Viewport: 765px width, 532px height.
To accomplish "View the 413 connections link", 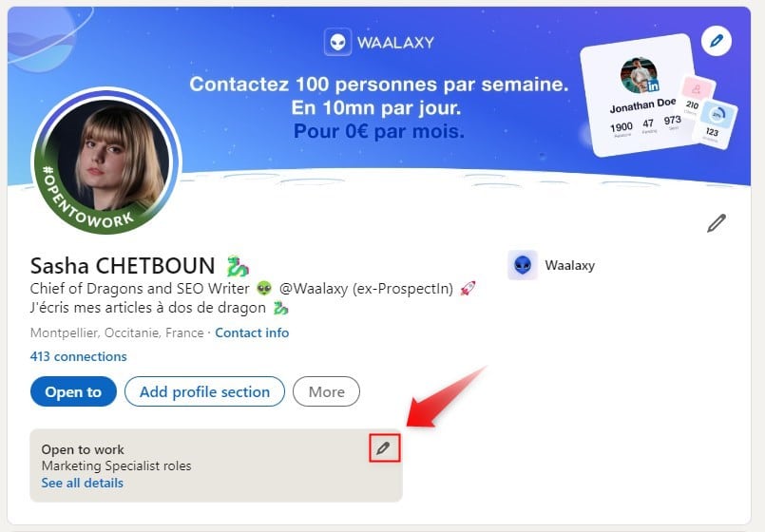I will click(x=79, y=356).
